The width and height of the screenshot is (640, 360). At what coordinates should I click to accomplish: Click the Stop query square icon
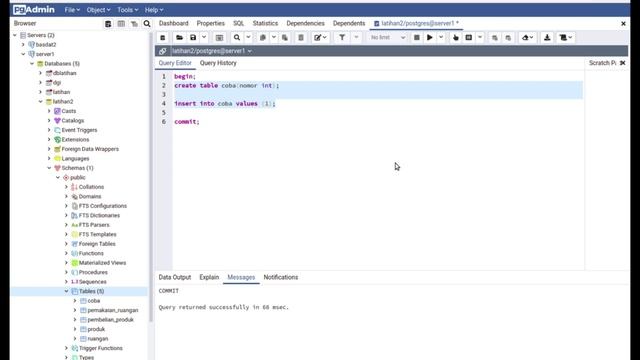(x=416, y=38)
